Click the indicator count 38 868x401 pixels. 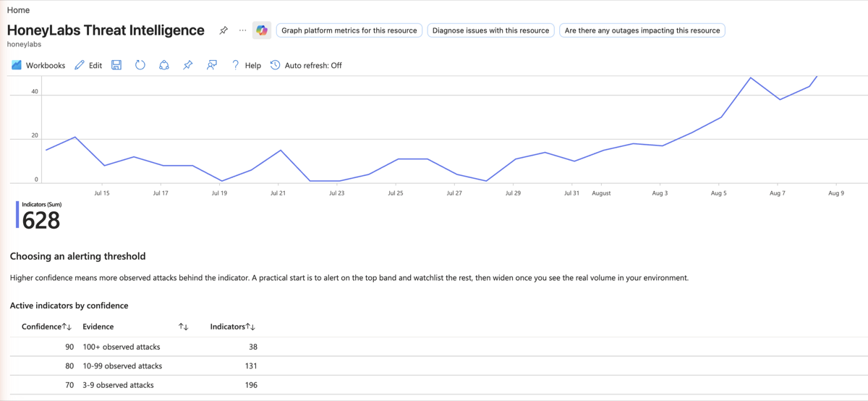point(252,347)
